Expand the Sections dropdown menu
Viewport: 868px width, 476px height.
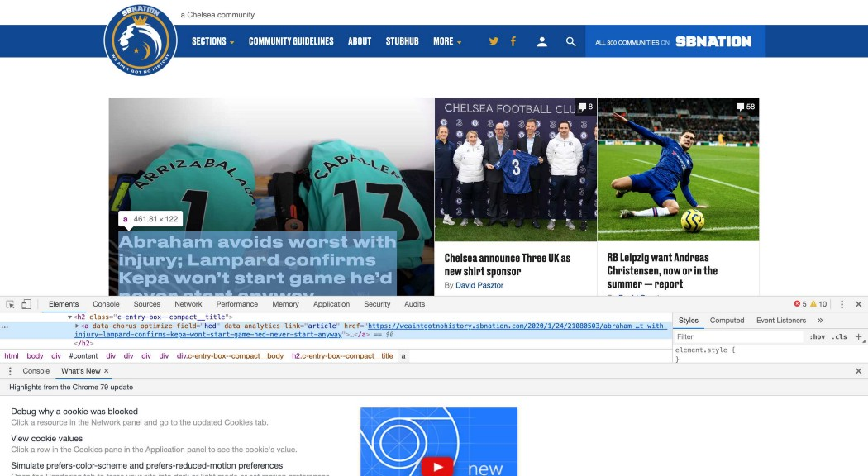pyautogui.click(x=213, y=41)
